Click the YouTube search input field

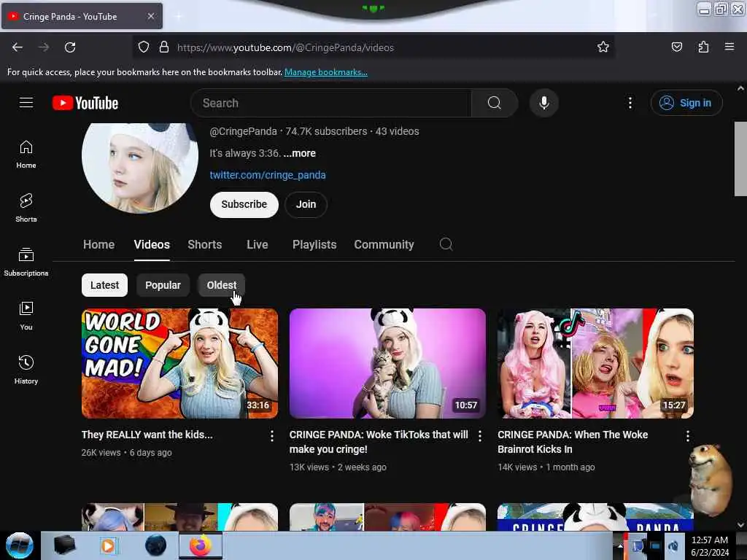(x=331, y=103)
